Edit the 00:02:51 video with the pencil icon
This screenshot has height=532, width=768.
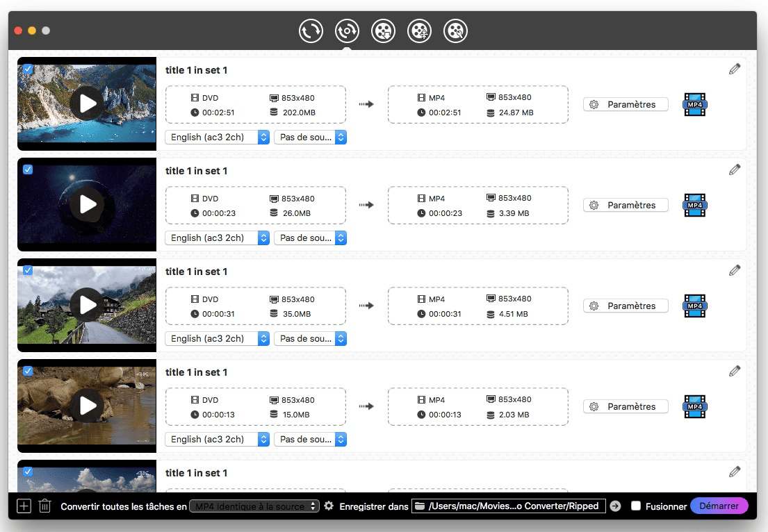click(734, 69)
